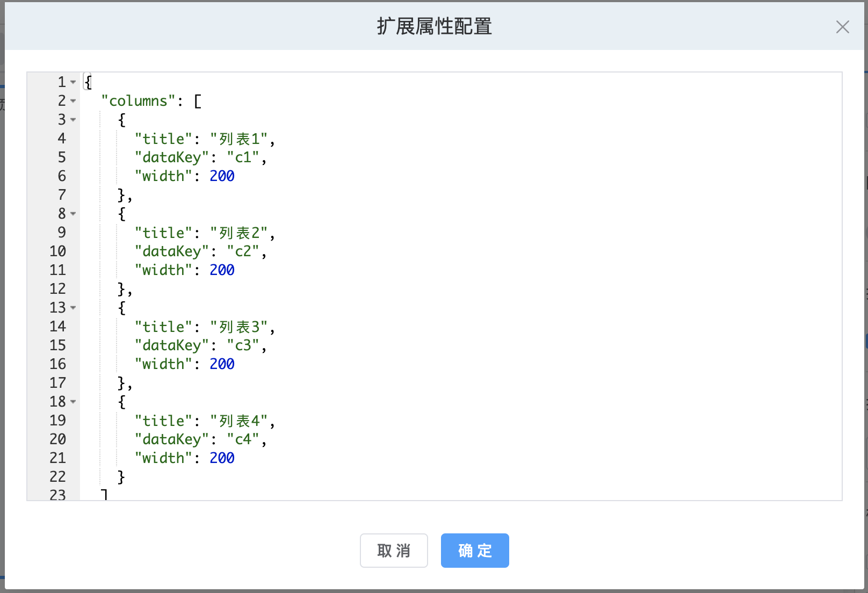Select line number 5 in the editor gutter

point(62,157)
